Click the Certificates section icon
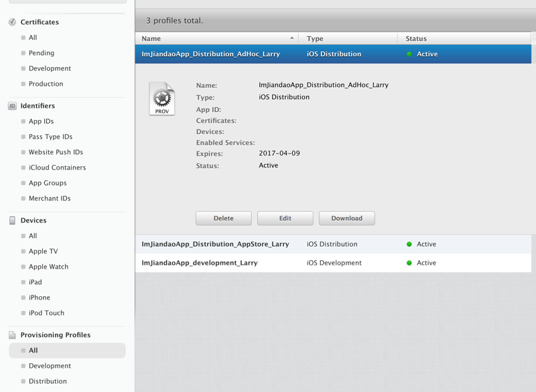536x392 pixels. pos(12,22)
